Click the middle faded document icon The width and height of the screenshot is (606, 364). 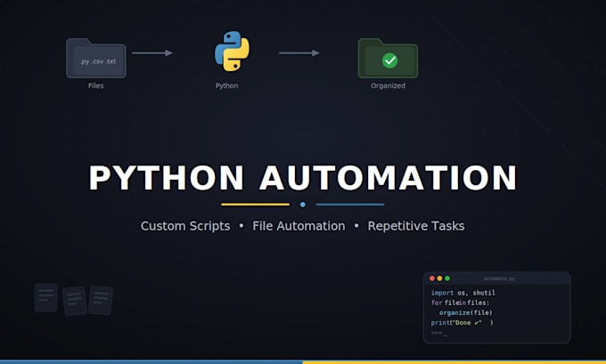coord(75,301)
